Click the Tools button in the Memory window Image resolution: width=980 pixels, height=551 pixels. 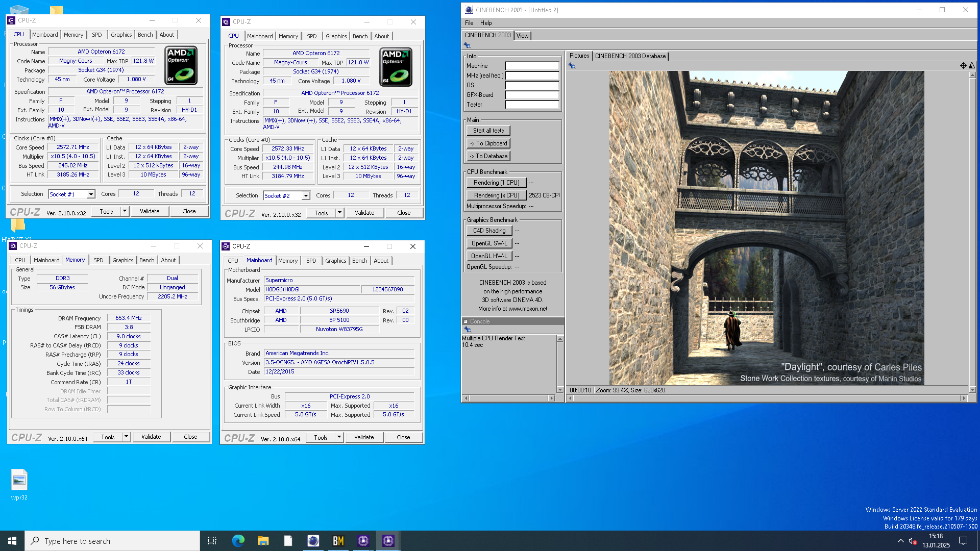coord(108,437)
